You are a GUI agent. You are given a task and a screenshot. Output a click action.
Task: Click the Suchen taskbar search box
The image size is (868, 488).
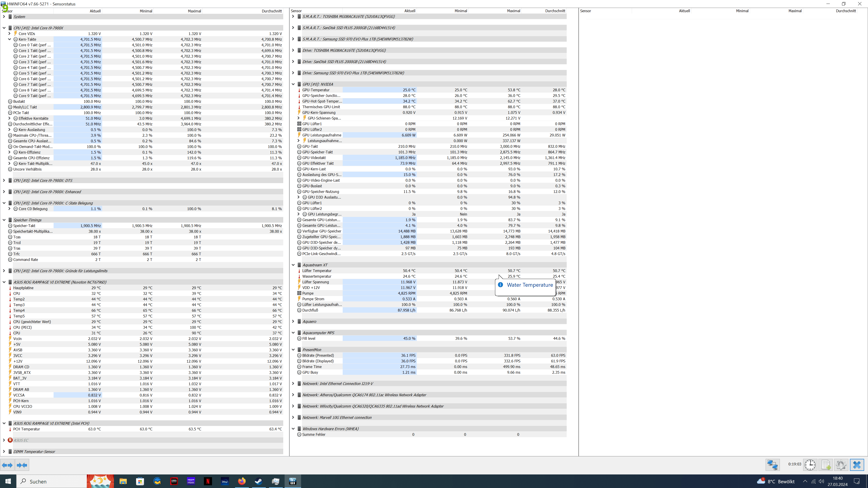tap(51, 481)
